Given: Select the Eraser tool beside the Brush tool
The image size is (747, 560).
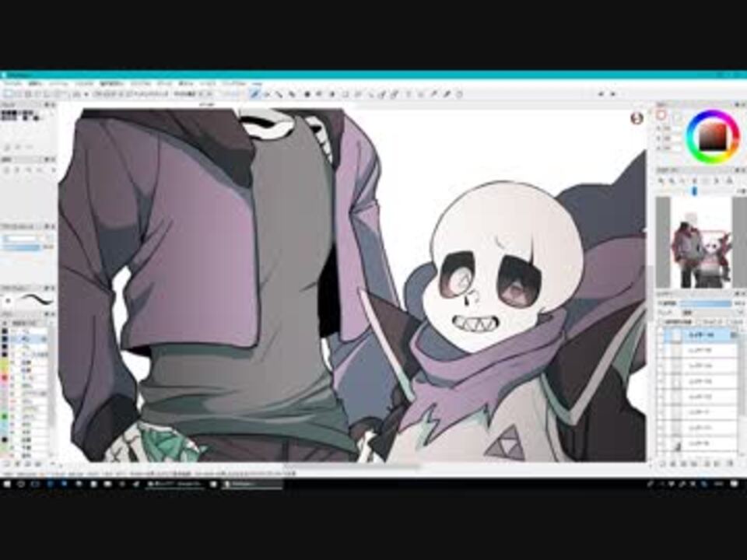Looking at the screenshot, I should pyautogui.click(x=267, y=94).
